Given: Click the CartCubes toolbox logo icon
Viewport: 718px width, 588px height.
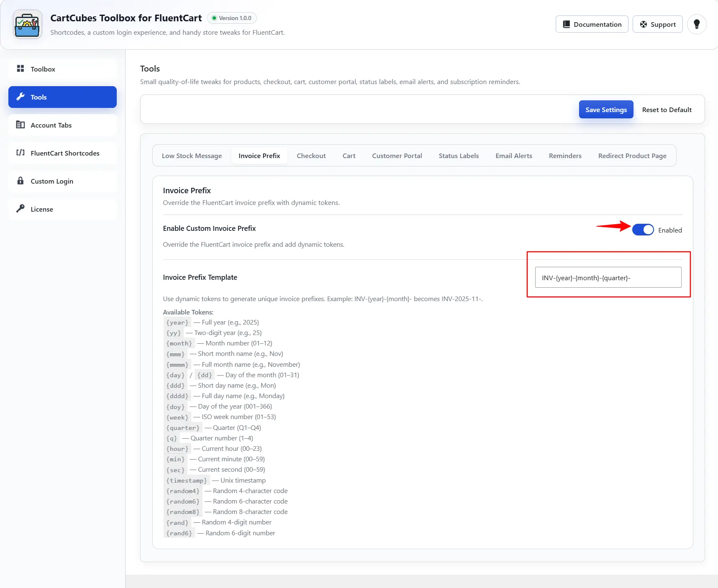Looking at the screenshot, I should [27, 25].
